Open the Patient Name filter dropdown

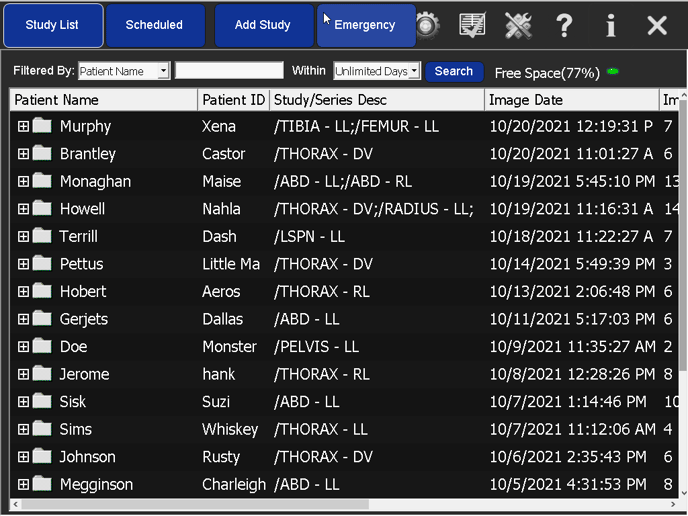(163, 72)
